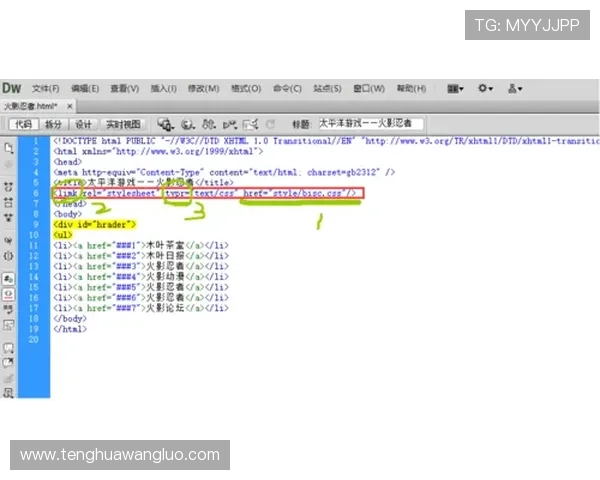Click line number 20 in gutter
600x480 pixels.
click(x=34, y=340)
